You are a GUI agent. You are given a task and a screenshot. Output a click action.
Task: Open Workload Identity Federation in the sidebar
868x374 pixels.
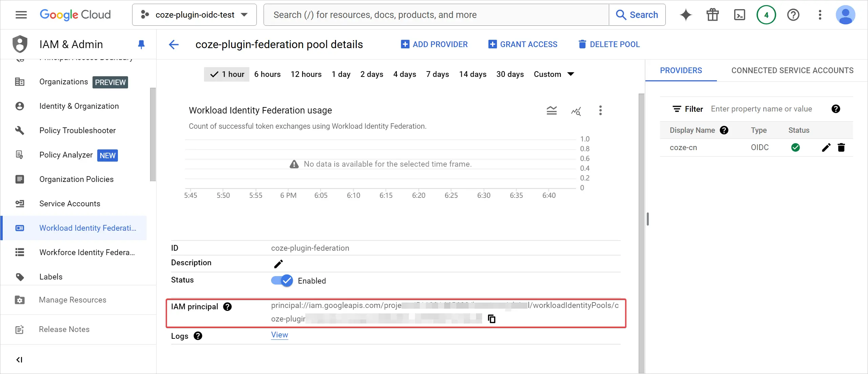tap(74, 228)
